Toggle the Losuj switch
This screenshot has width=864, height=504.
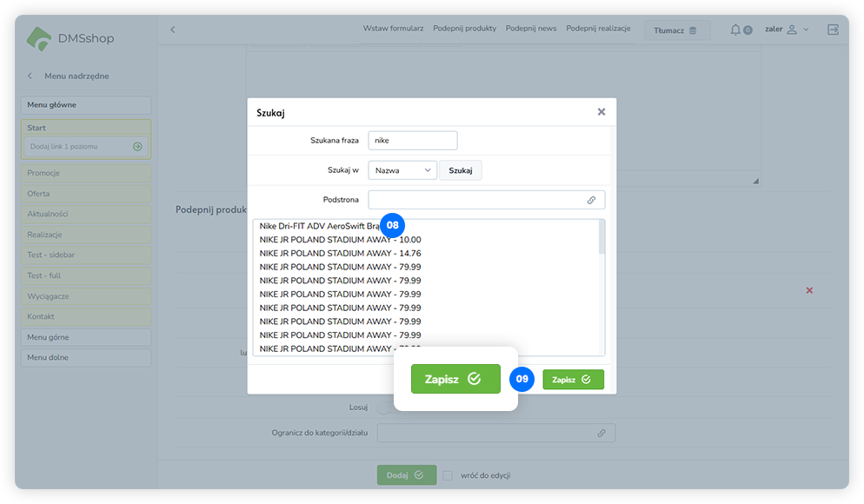coord(382,408)
